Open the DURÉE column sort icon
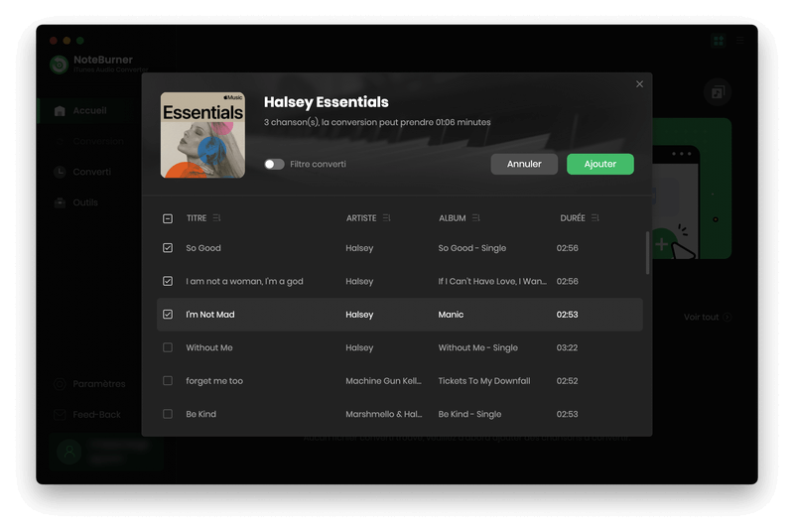This screenshot has height=532, width=794. pos(595,217)
